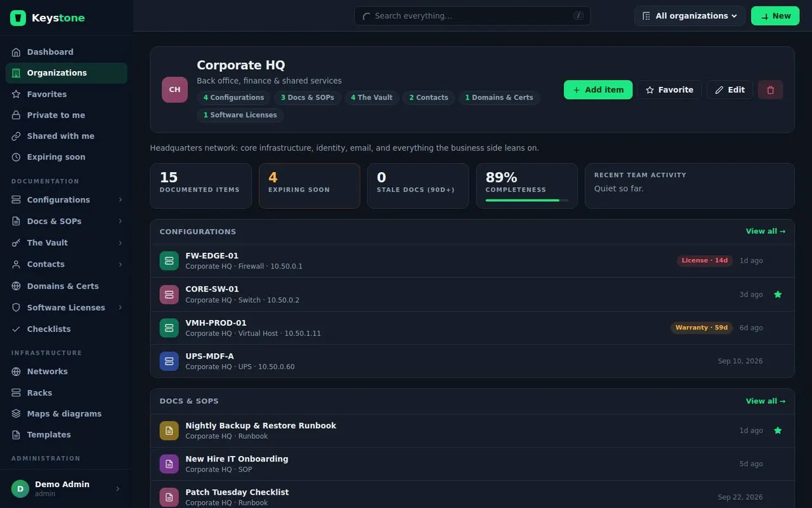Image resolution: width=812 pixels, height=508 pixels.
Task: Unstar the CORE-SW-01 favorite star
Action: tap(778, 295)
